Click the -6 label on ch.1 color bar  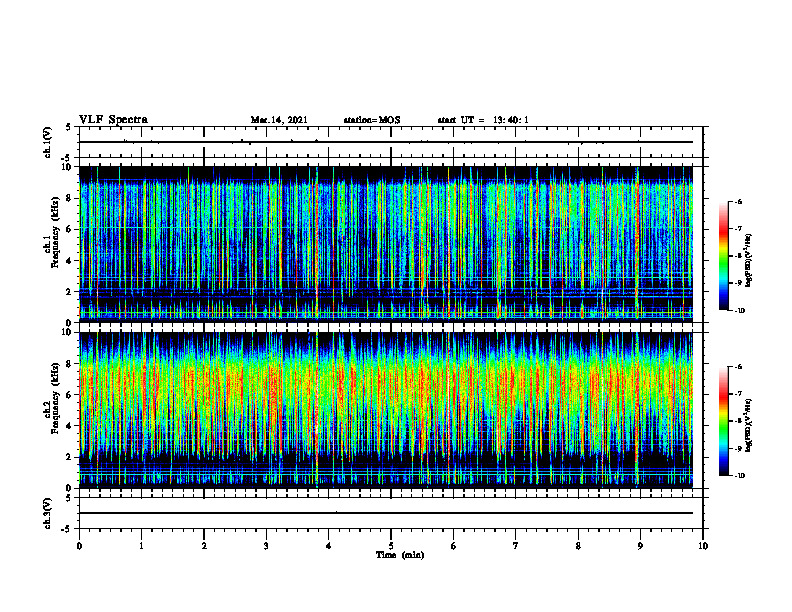click(x=738, y=202)
